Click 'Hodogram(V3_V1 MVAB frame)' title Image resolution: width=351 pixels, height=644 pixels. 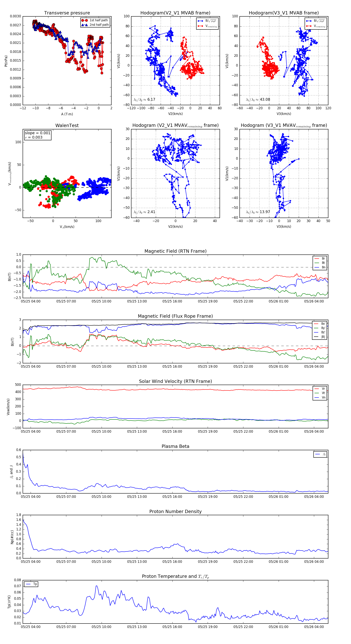[284, 13]
